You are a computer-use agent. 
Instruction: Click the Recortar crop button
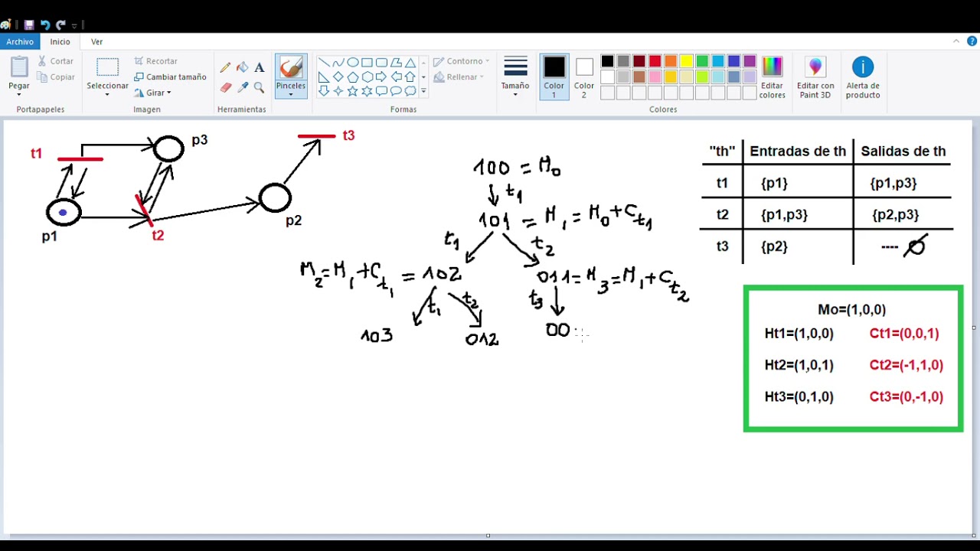coord(155,61)
